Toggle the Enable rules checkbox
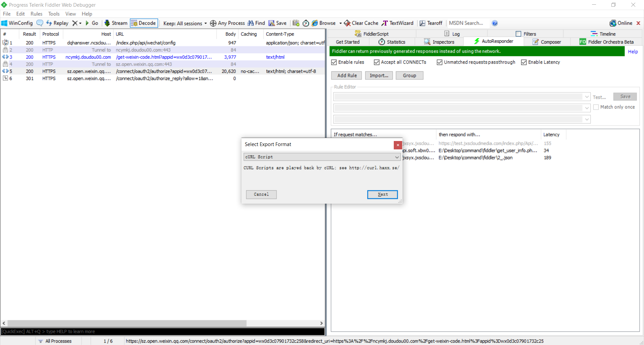This screenshot has width=644, height=345. click(334, 62)
